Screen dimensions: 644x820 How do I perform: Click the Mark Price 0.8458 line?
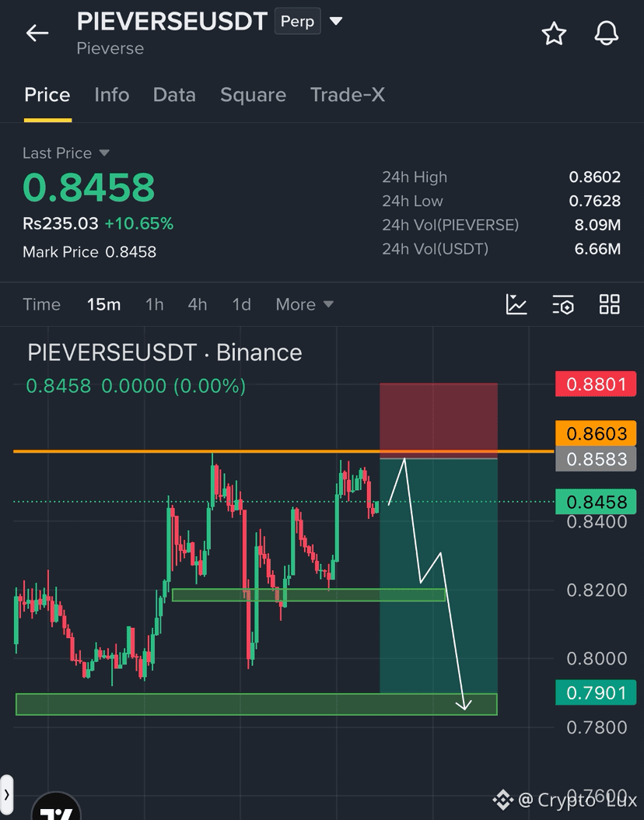pyautogui.click(x=89, y=252)
